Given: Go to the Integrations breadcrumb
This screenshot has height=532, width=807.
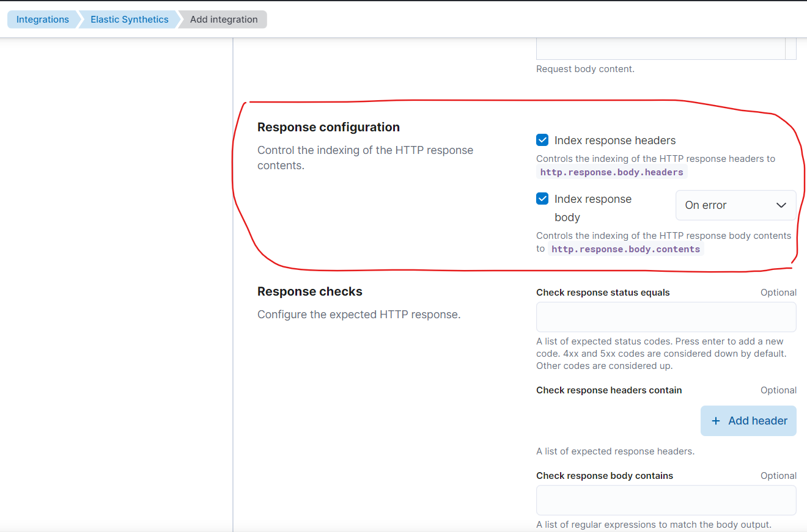Looking at the screenshot, I should pyautogui.click(x=42, y=20).
